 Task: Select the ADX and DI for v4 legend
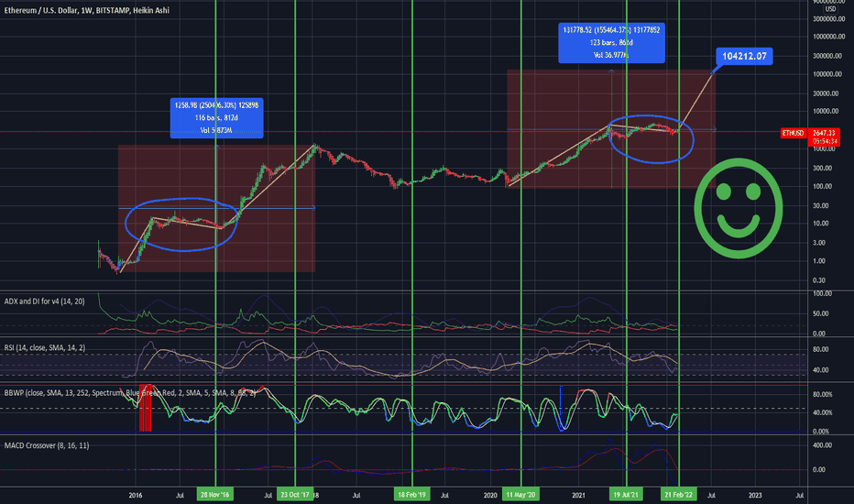tap(44, 301)
